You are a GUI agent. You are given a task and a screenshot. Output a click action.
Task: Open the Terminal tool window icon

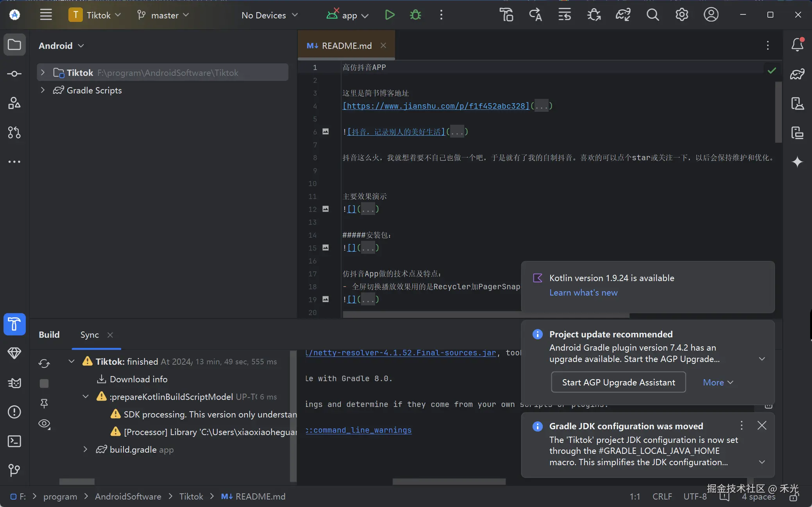(14, 441)
